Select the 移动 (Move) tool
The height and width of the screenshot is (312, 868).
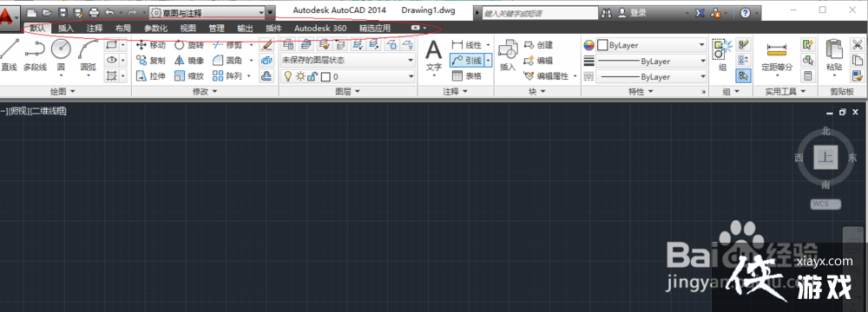(150, 45)
